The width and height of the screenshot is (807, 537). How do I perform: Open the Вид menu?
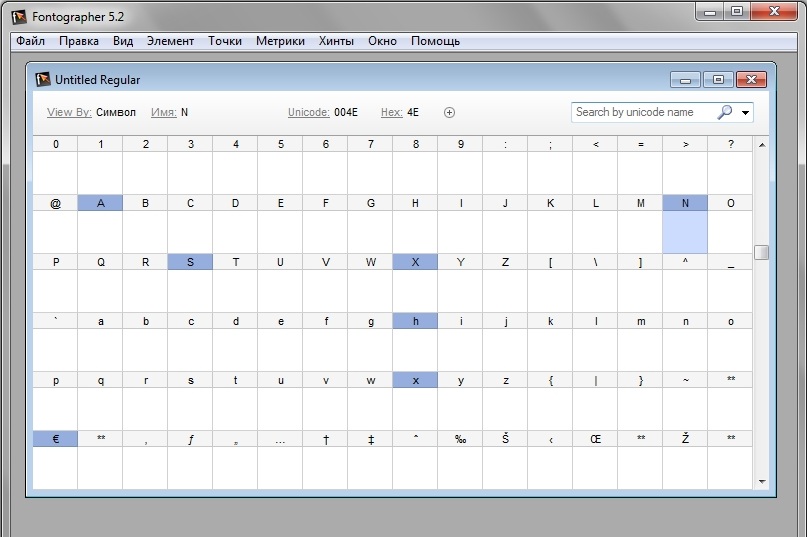coord(123,41)
